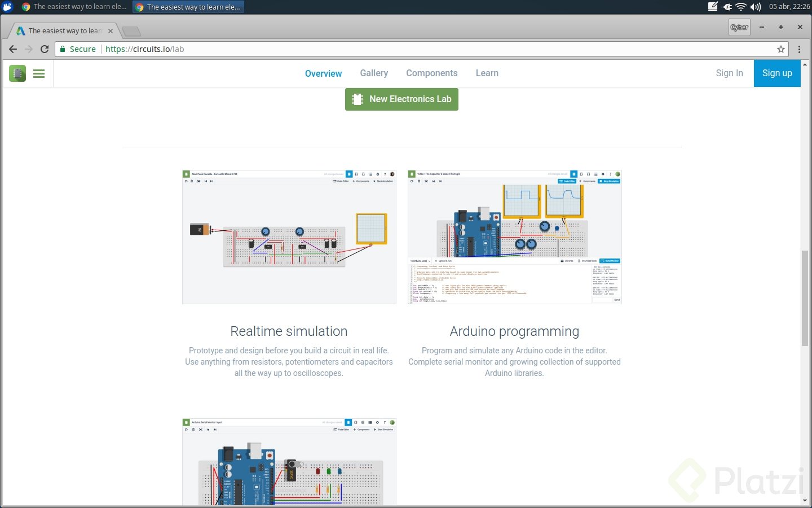Image resolution: width=812 pixels, height=508 pixels.
Task: Start a New Electronics Lab
Action: tap(401, 99)
